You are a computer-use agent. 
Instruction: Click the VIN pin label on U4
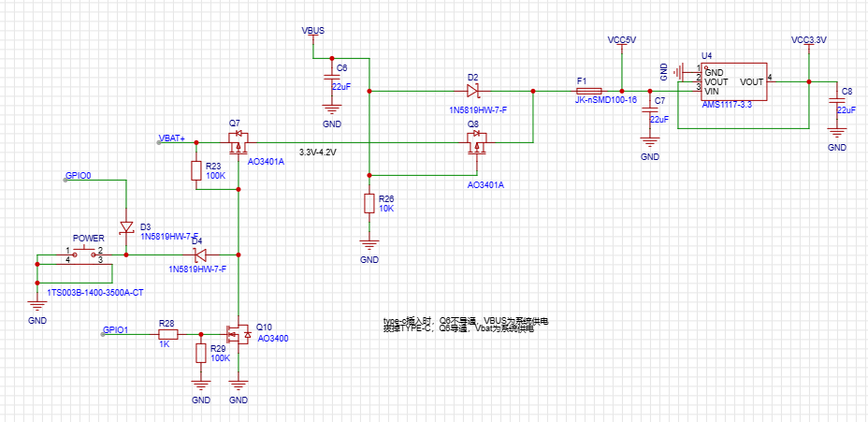[x=712, y=90]
